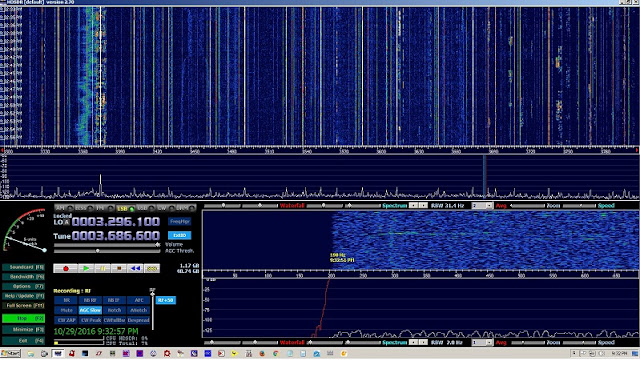Viewport: 640px width, 365px height.
Task: Select CW demodulation mode
Action: (166, 208)
